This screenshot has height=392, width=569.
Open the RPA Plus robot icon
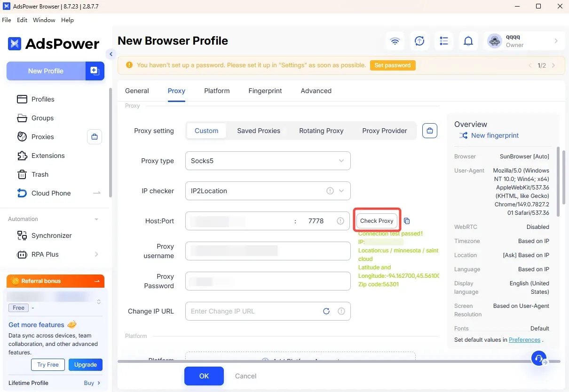(x=22, y=254)
